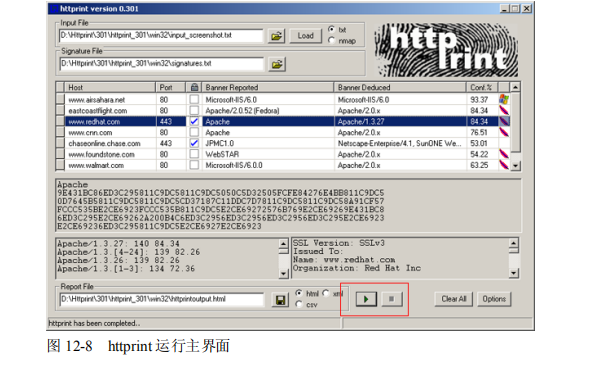
Task: Choose csv report format radio
Action: click(x=299, y=304)
